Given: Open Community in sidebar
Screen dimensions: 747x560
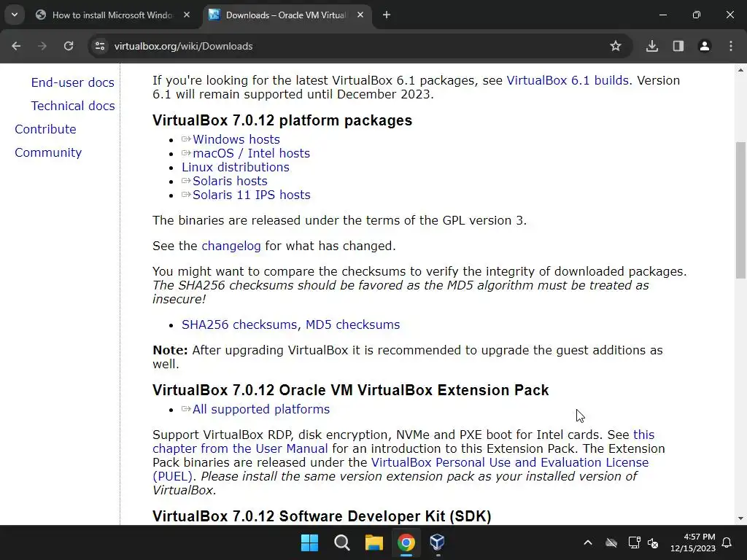Looking at the screenshot, I should 48,152.
